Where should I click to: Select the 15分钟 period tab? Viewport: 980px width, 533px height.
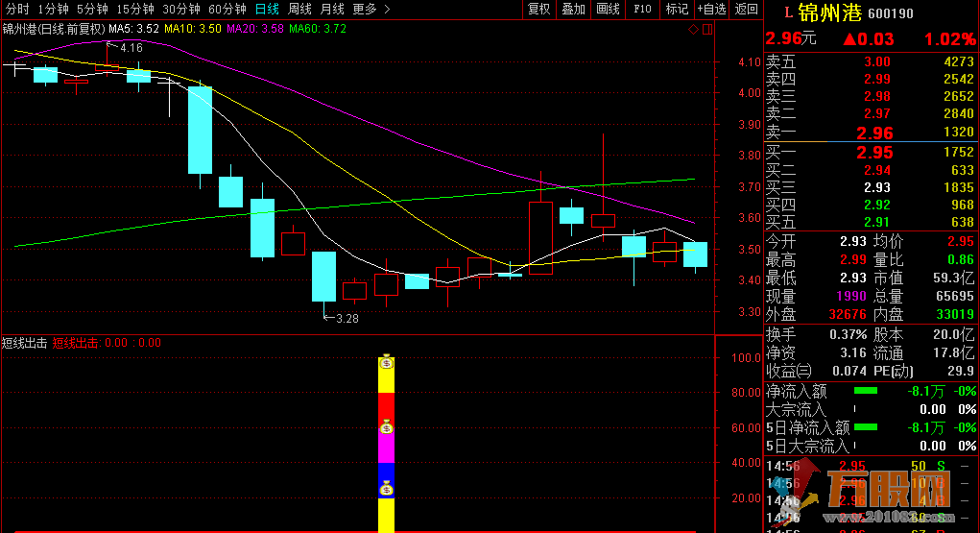(135, 9)
